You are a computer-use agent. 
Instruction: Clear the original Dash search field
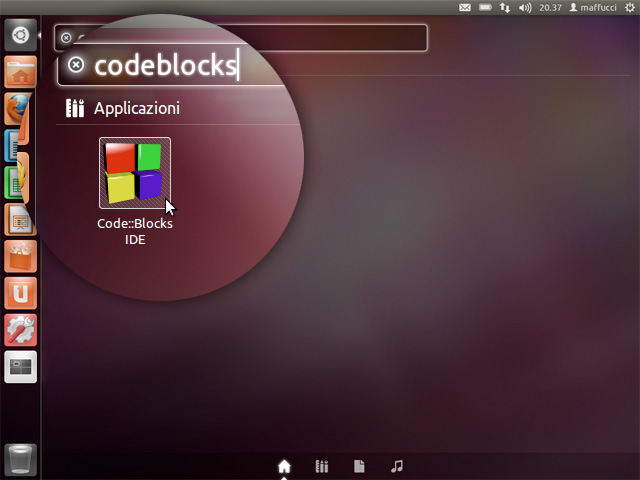[x=66, y=38]
